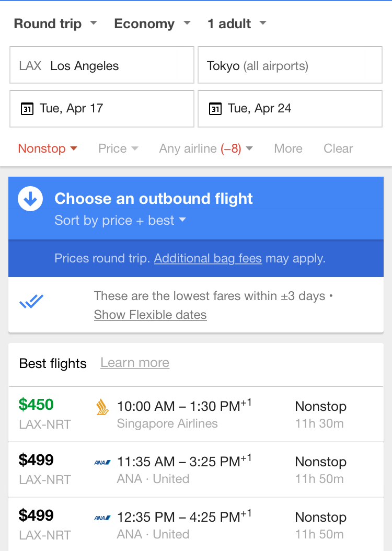392x551 pixels.
Task: Open the Price filter
Action: click(118, 148)
